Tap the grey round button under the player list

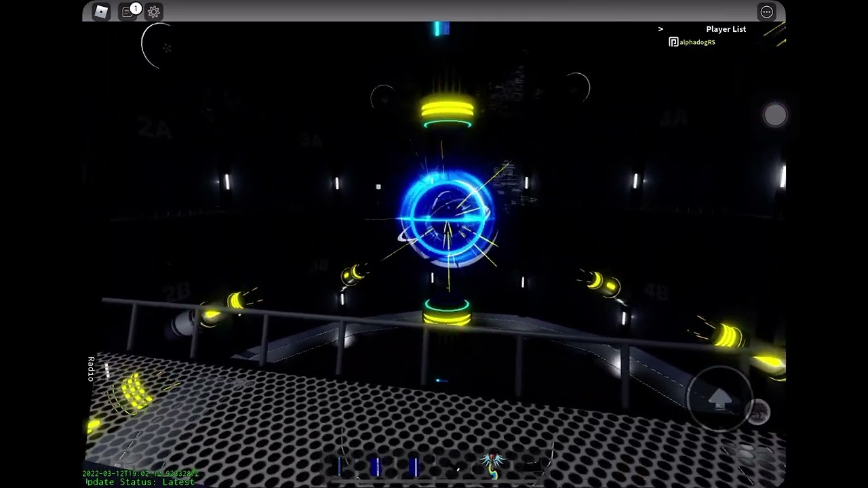pos(775,115)
